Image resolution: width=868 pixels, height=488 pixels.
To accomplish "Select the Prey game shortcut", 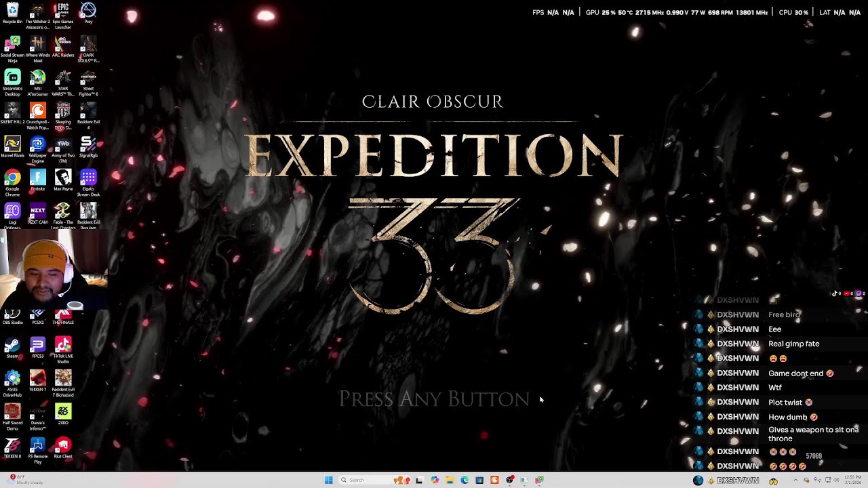I will tap(88, 14).
